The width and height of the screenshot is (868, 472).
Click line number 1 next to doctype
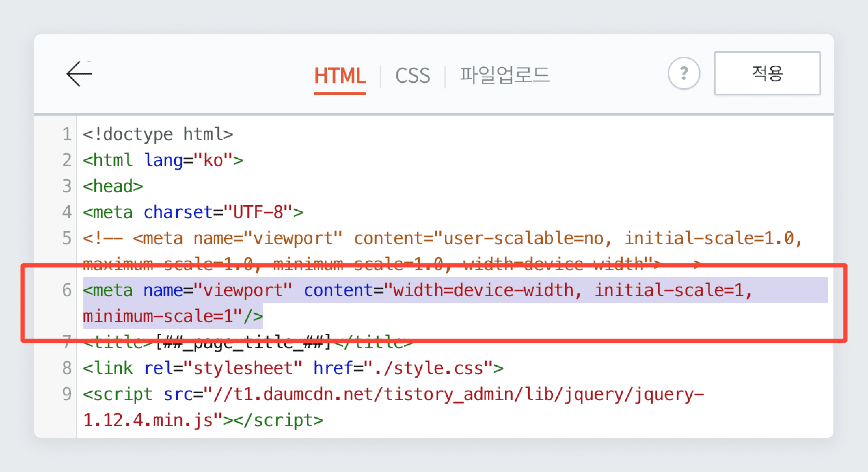point(67,134)
